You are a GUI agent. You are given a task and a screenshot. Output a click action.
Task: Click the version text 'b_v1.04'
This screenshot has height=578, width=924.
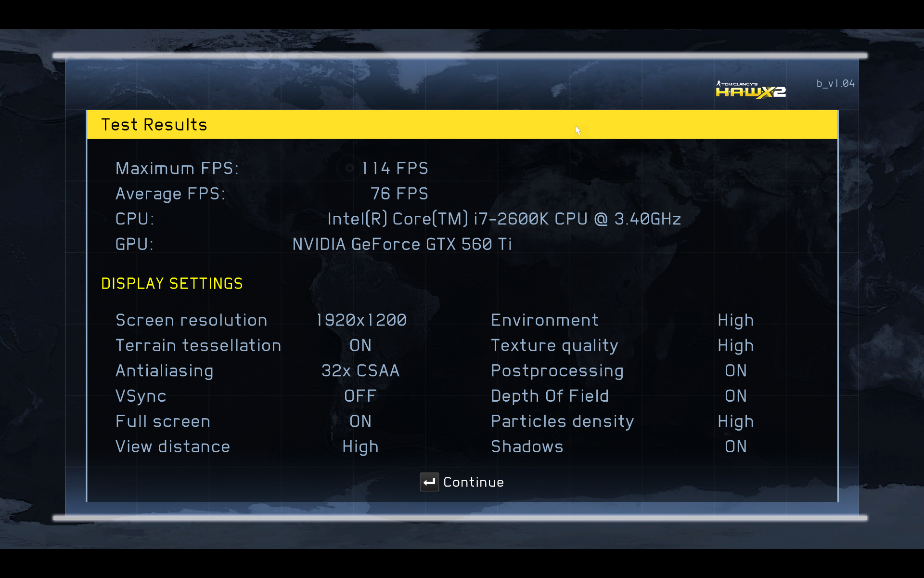tap(835, 83)
